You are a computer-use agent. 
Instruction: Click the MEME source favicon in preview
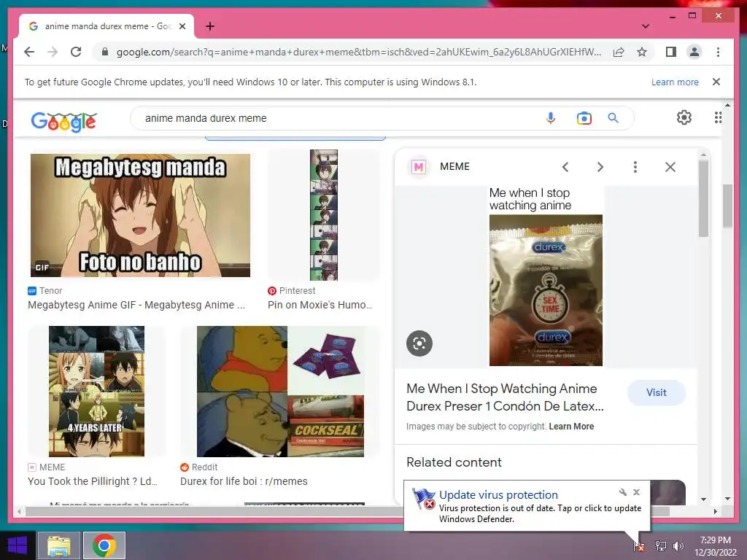[418, 167]
